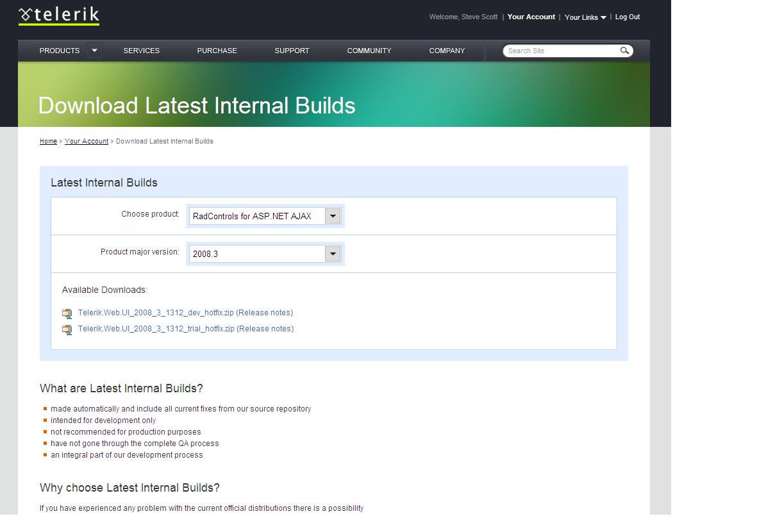Click 'What are Latest Internal Builds?' heading
Image resolution: width=775 pixels, height=532 pixels.
(x=121, y=388)
